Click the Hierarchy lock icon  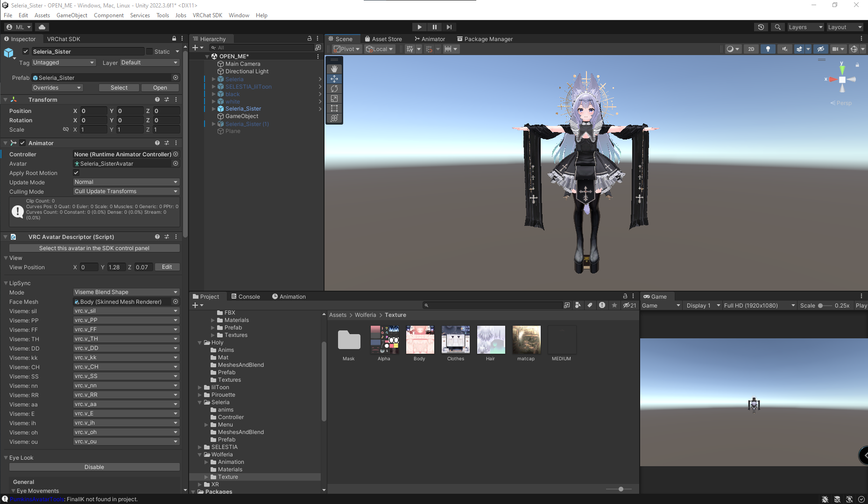pos(309,39)
